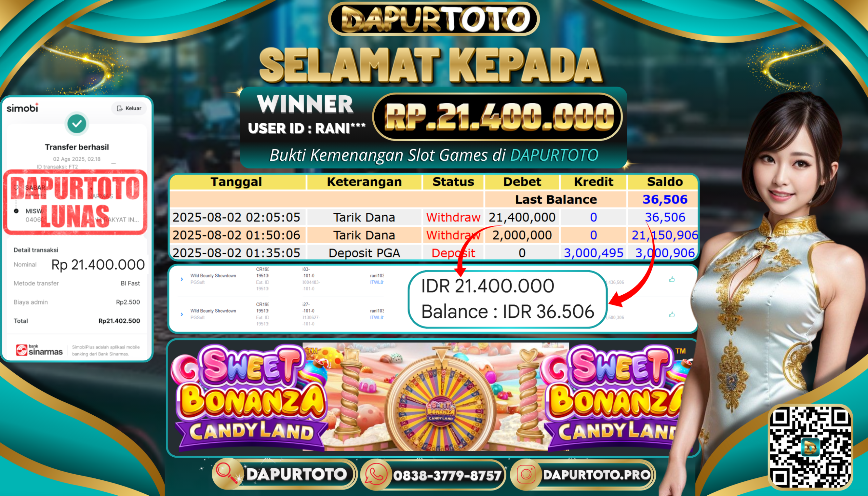Select the empty radio beside SABAR
This screenshot has width=868, height=496.
click(16, 187)
